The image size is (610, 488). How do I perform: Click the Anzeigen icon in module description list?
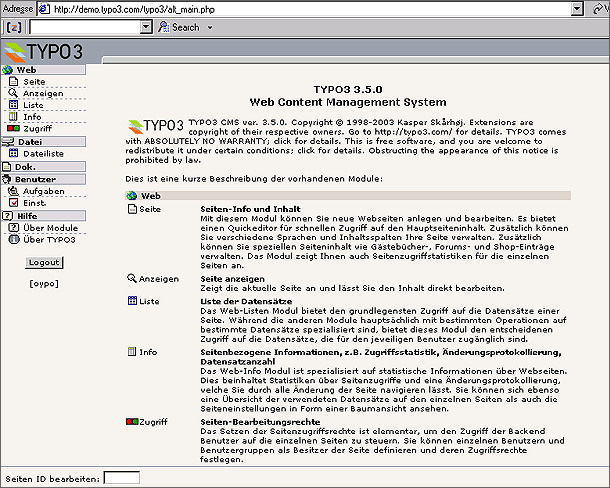(x=132, y=278)
